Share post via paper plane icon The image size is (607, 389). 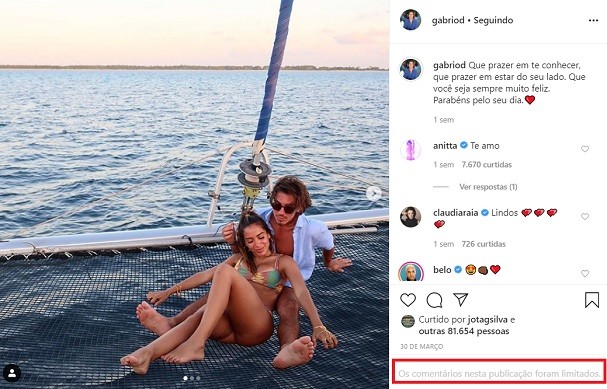click(x=461, y=300)
